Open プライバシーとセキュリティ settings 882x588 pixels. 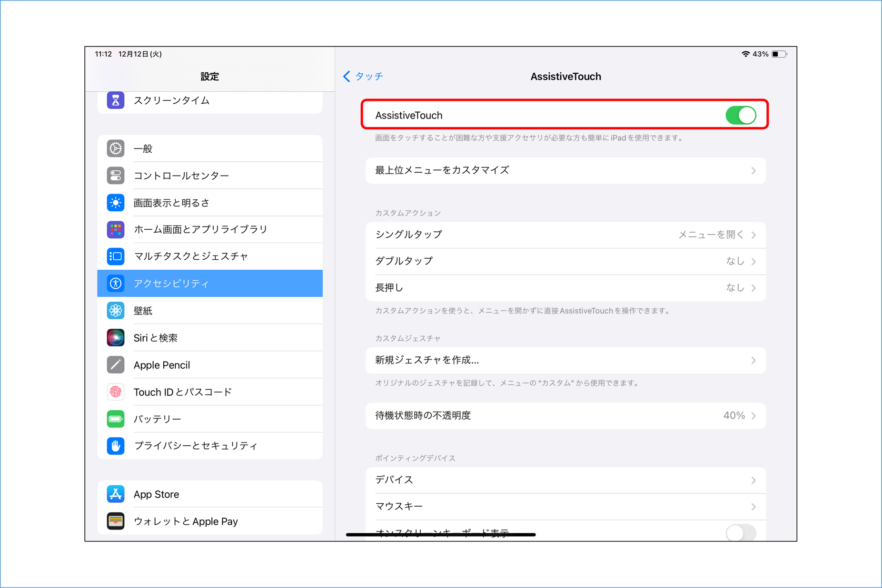click(x=210, y=446)
